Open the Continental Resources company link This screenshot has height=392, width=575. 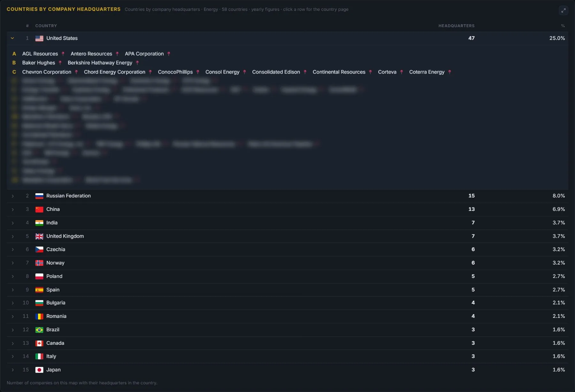tap(339, 72)
